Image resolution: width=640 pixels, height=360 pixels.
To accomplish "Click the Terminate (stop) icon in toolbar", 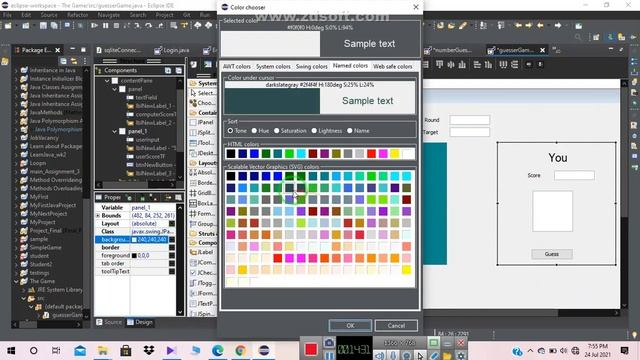I will coord(116,26).
